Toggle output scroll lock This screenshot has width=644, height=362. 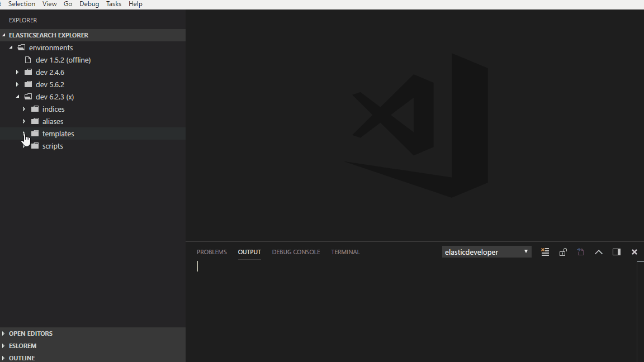(563, 252)
